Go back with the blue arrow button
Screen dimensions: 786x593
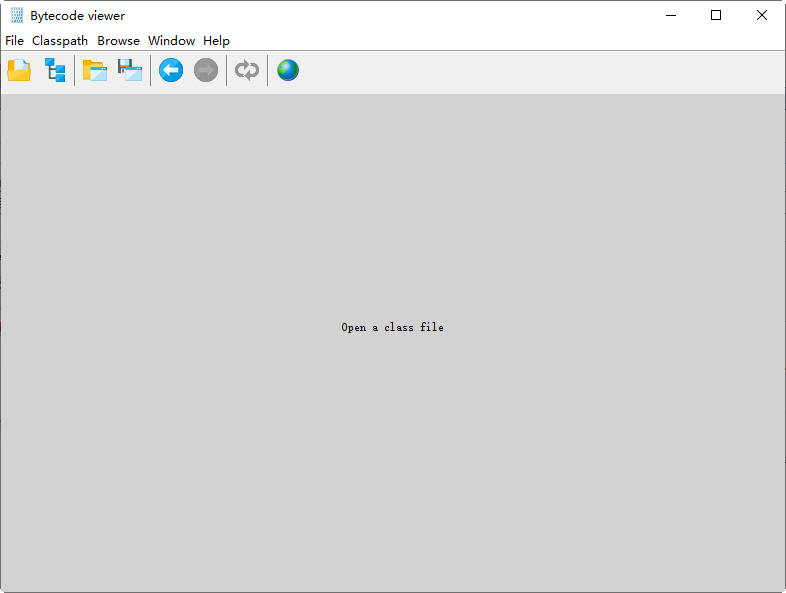[171, 70]
